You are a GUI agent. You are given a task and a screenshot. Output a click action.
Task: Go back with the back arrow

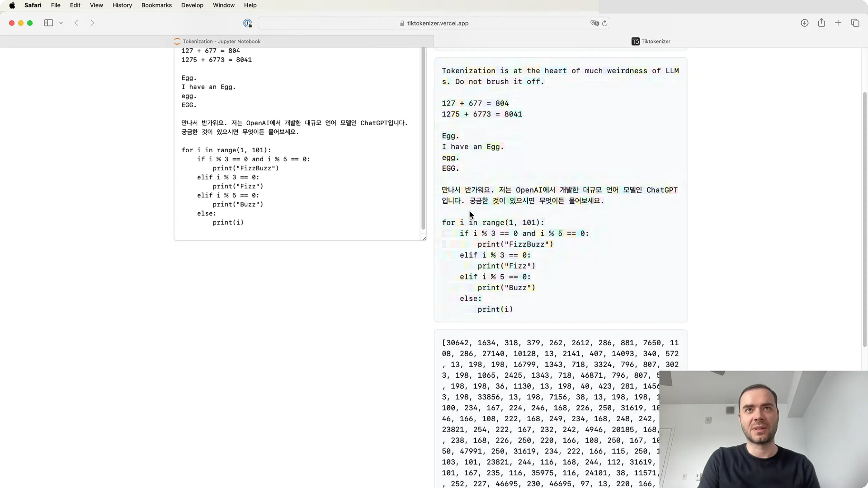[77, 23]
